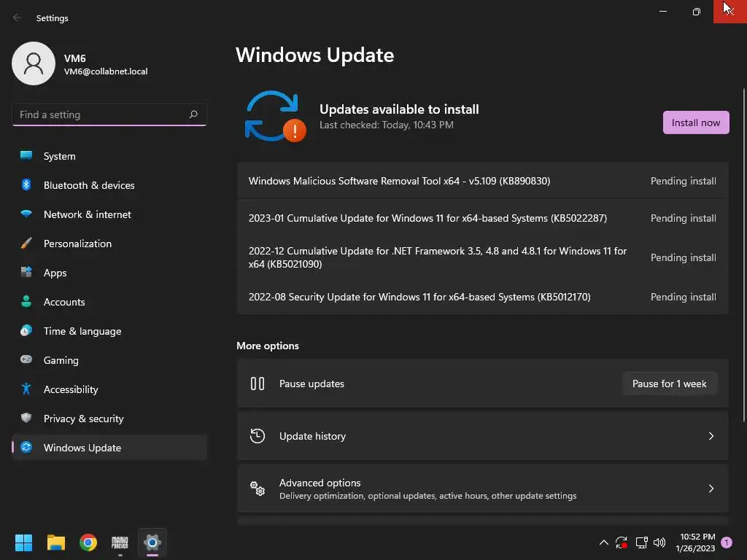The width and height of the screenshot is (747, 560).
Task: Open the Mario Forever taskbar app
Action: point(120,542)
